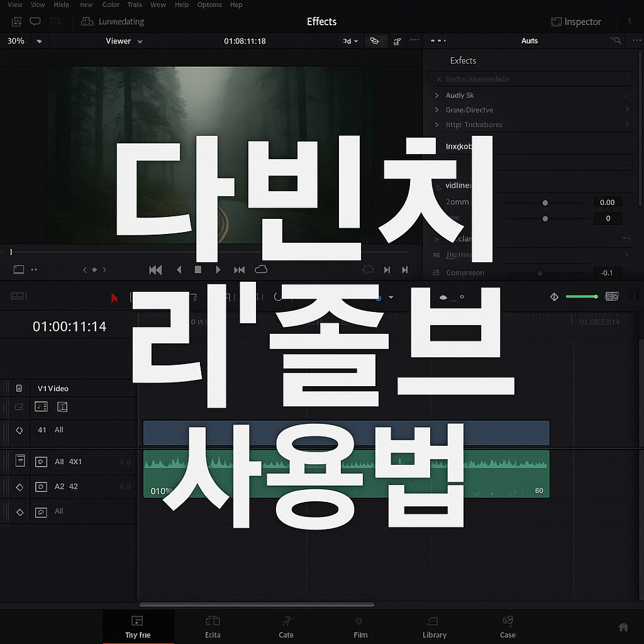644x644 pixels.
Task: Open the timeline view options icon
Action: click(x=17, y=296)
